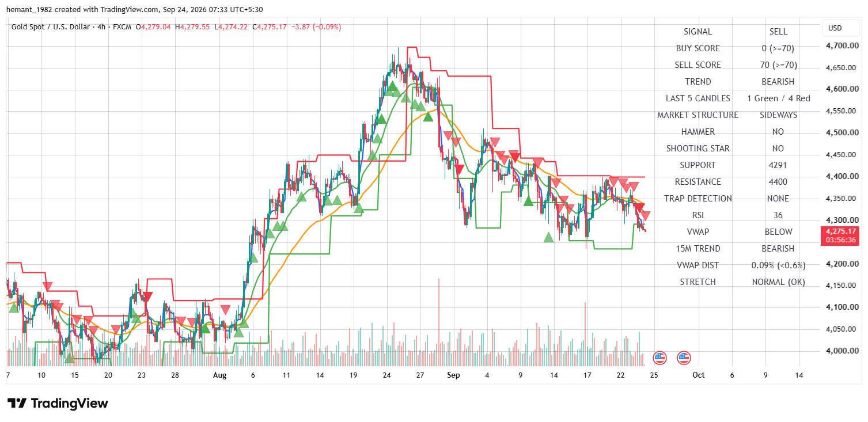Click the 15M TREND label
Viewport: 868px width, 422px height.
click(x=698, y=249)
